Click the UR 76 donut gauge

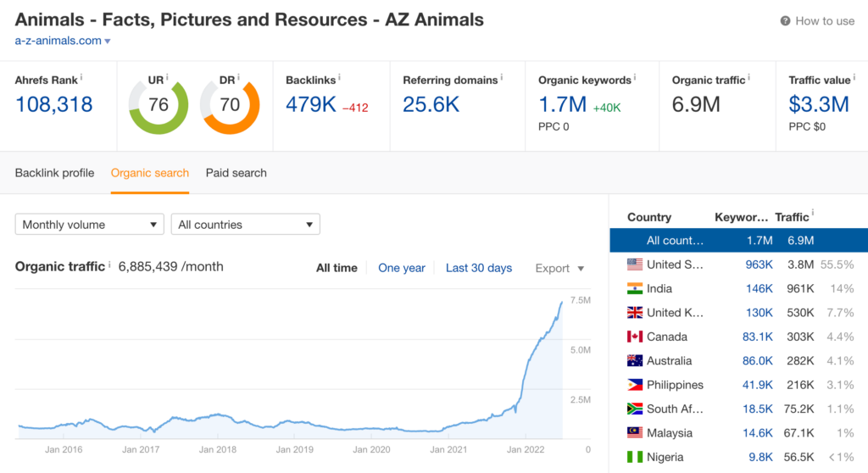(159, 104)
